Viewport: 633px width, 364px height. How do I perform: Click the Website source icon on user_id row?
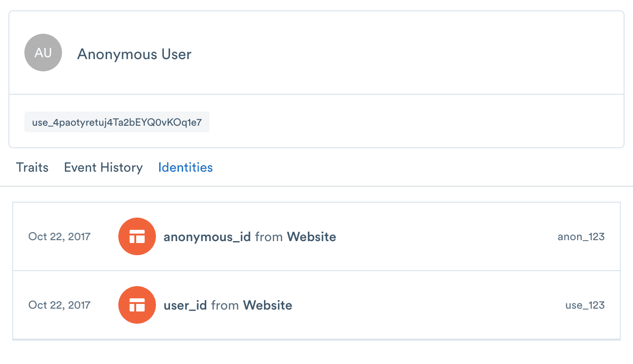pos(137,305)
